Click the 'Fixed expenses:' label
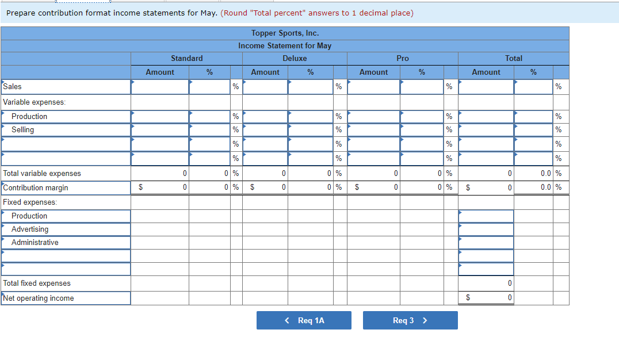The image size is (619, 364). [30, 202]
